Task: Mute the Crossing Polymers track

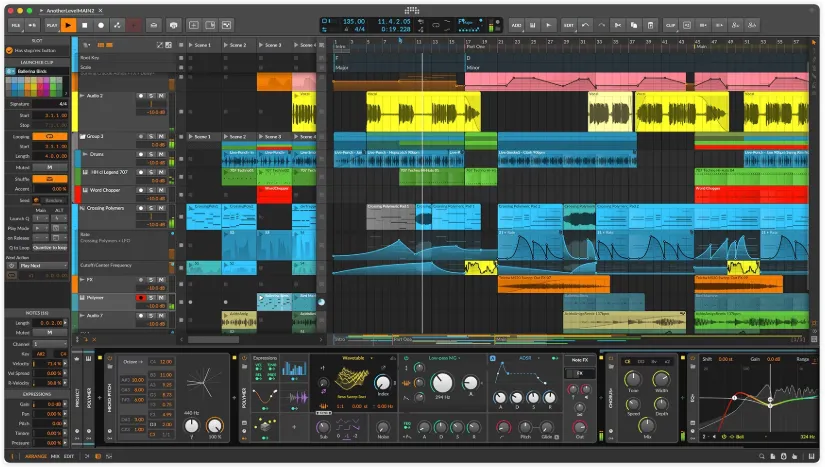Action: (x=161, y=208)
